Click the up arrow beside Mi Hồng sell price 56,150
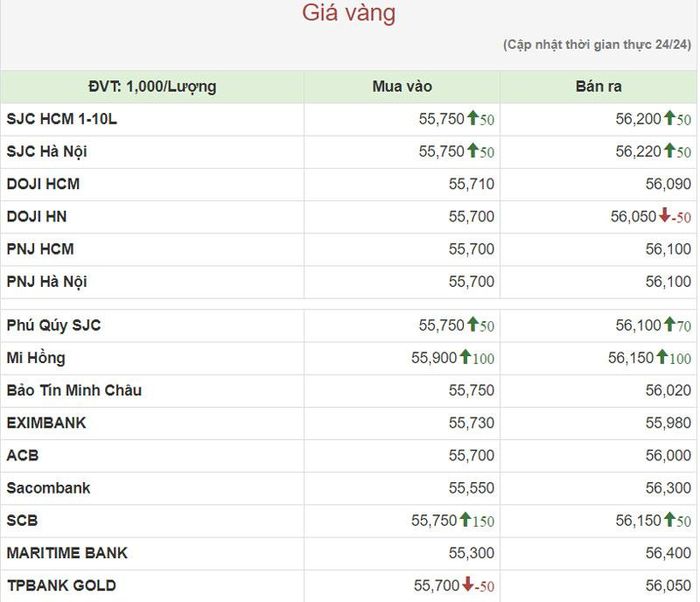Image resolution: width=700 pixels, height=602 pixels. (662, 356)
